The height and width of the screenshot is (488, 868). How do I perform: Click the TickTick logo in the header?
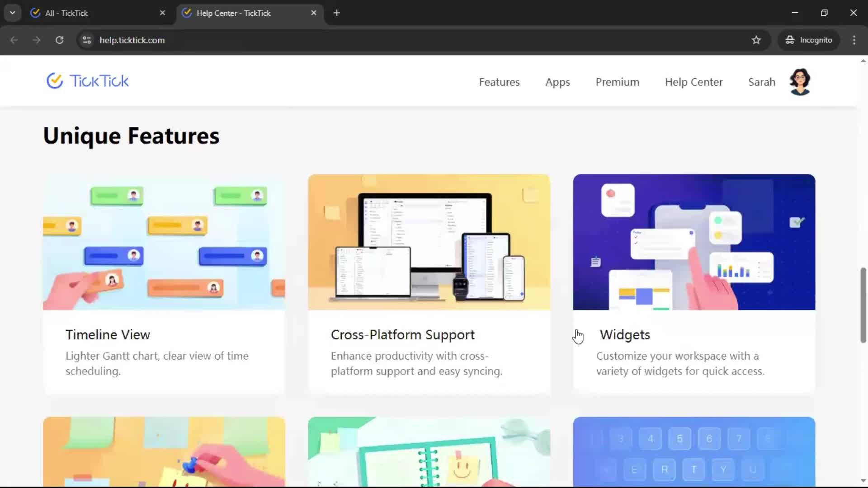click(88, 81)
